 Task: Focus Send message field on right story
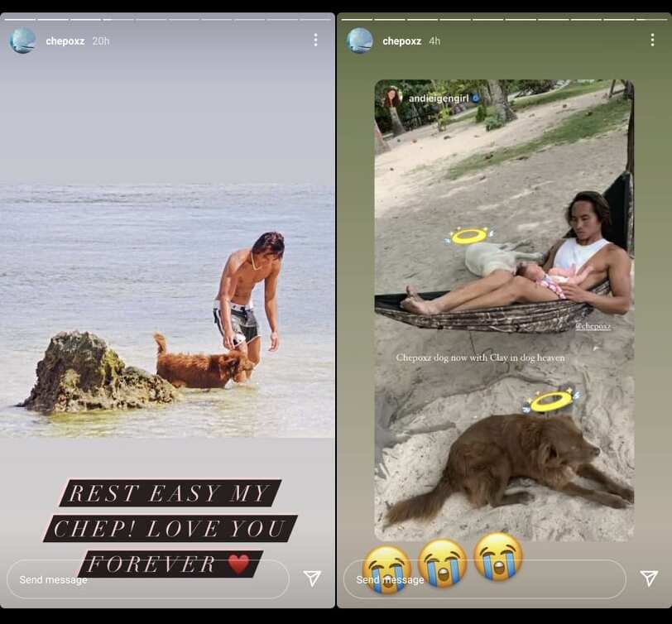[x=485, y=579]
